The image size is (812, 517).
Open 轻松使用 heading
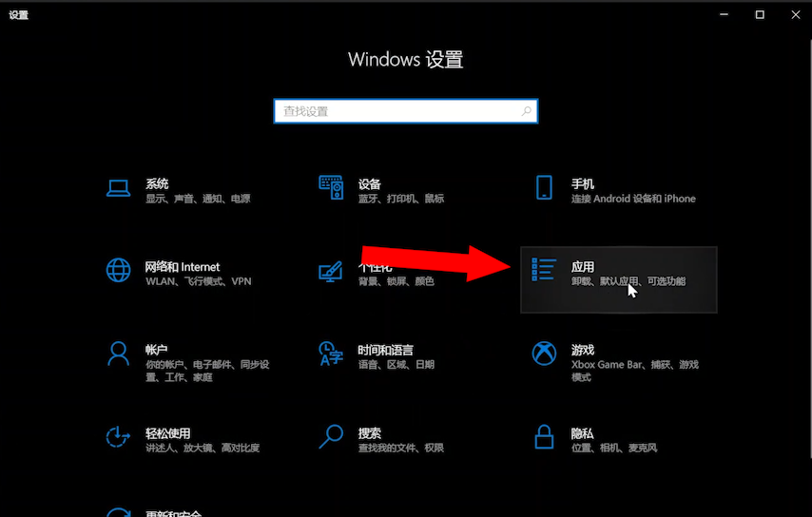[167, 433]
